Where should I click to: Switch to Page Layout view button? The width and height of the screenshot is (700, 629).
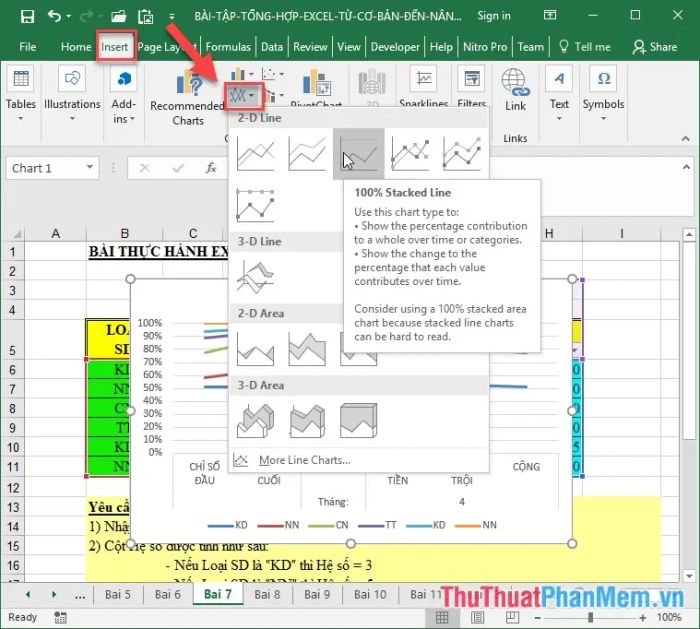[x=477, y=617]
